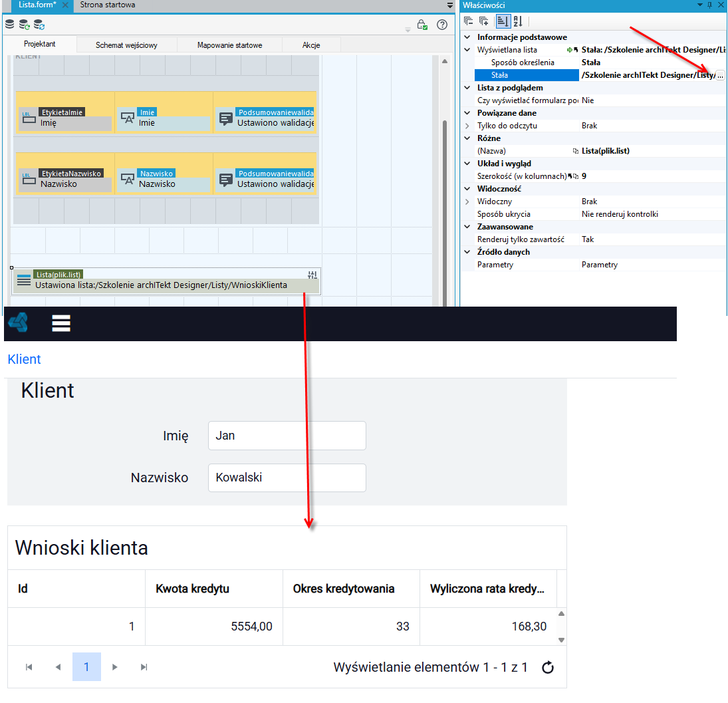Go to the next page in the grid pager

click(114, 667)
